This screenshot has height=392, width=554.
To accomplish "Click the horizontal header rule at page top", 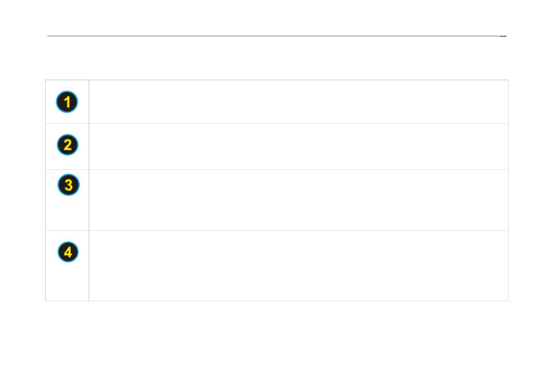I will coord(273,36).
